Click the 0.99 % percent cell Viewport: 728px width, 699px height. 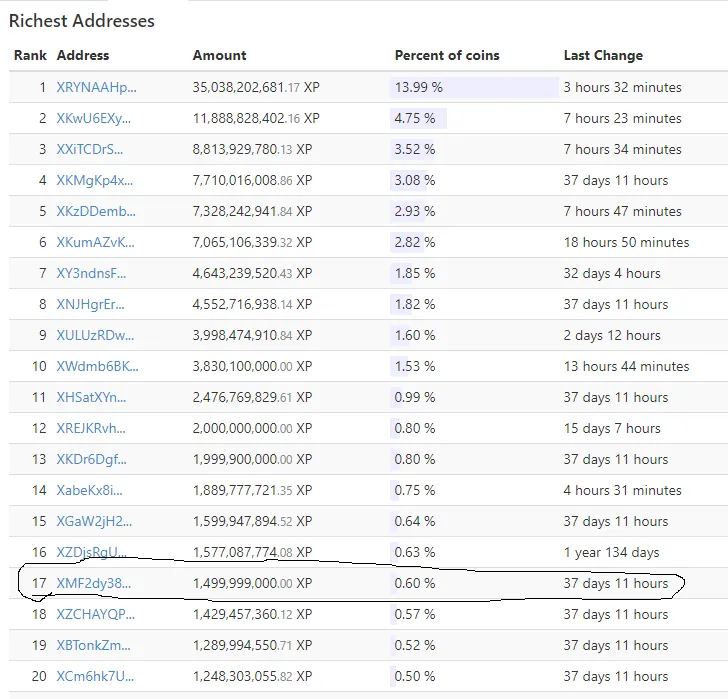point(415,397)
